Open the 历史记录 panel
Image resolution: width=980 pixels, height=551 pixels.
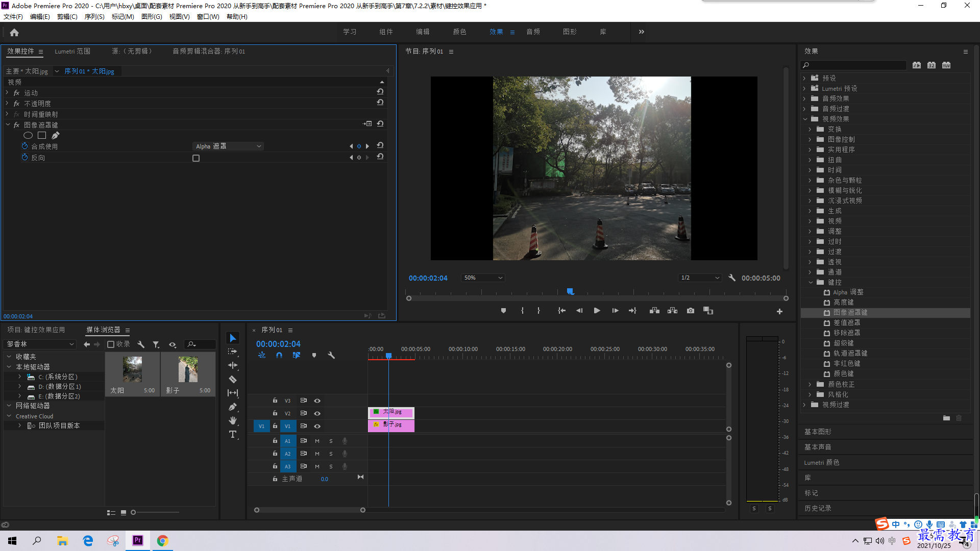tap(818, 508)
